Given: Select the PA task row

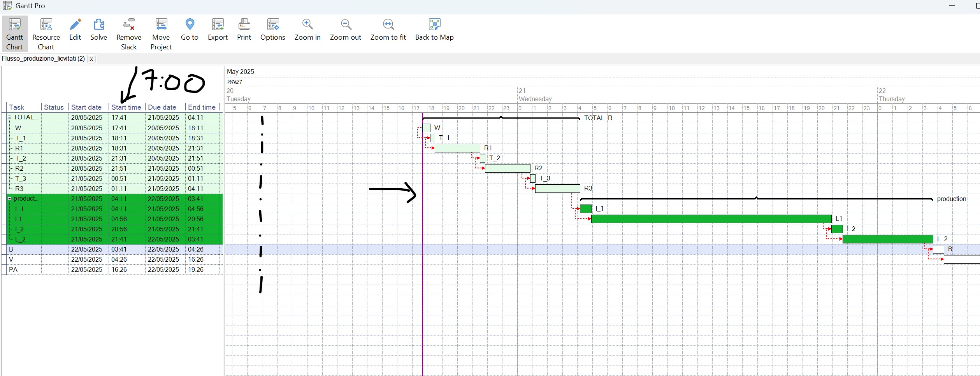Looking at the screenshot, I should pos(13,269).
